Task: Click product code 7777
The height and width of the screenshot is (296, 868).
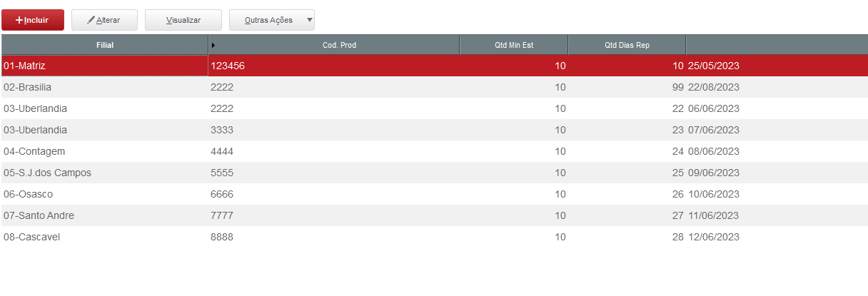Action: [222, 215]
